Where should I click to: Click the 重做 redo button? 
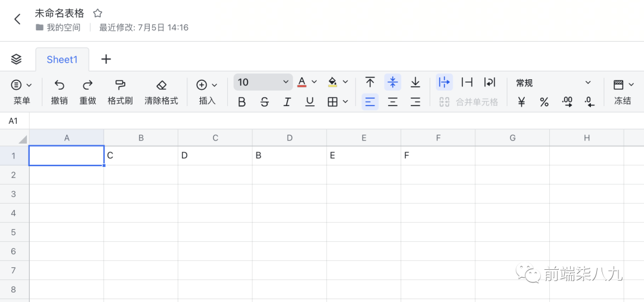[x=88, y=92]
